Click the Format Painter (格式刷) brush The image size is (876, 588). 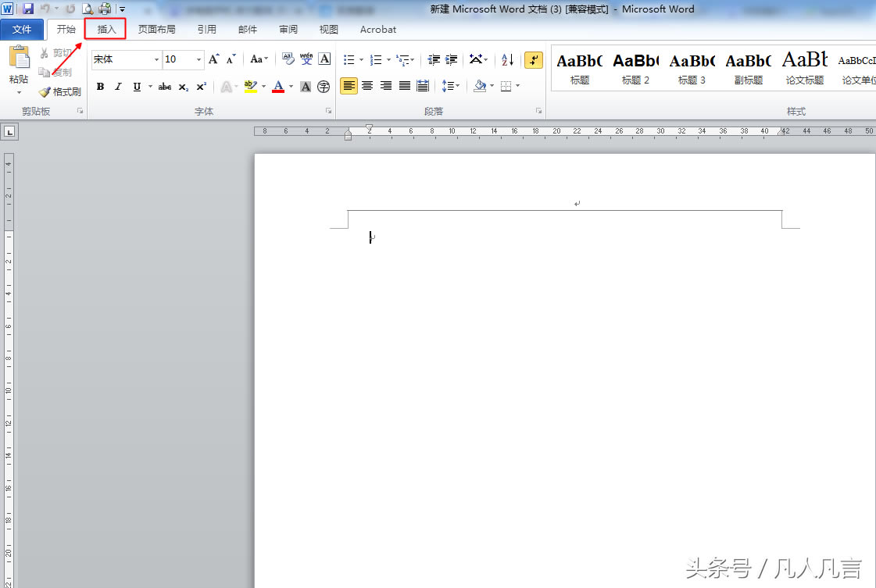pos(60,92)
